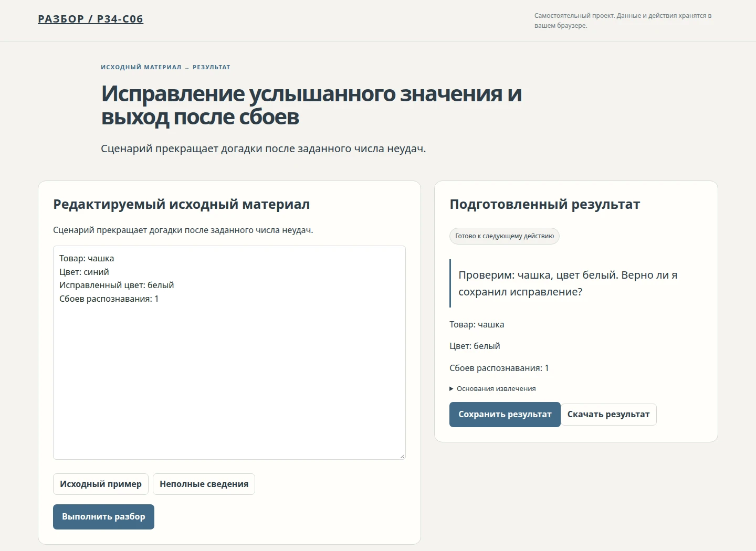Click the textarea resize handle corner
The image size is (756, 551).
[x=402, y=456]
